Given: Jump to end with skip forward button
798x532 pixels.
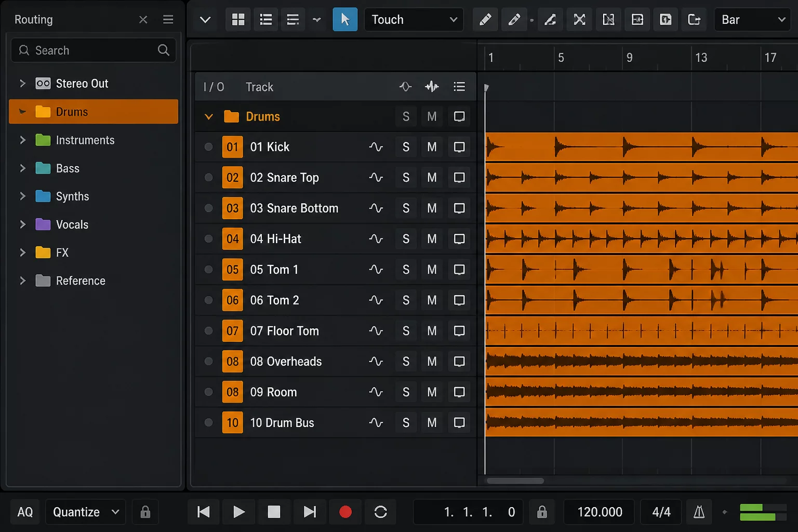Looking at the screenshot, I should coord(310,512).
